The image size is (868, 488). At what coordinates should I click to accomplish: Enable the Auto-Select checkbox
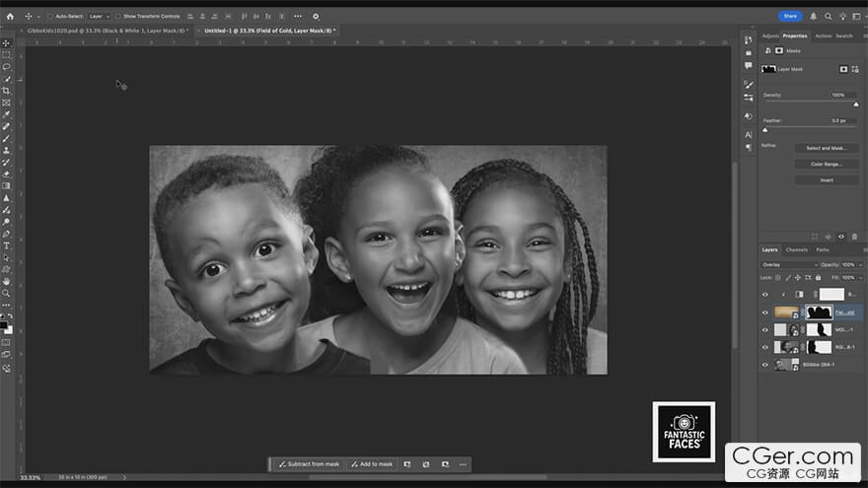click(x=50, y=16)
